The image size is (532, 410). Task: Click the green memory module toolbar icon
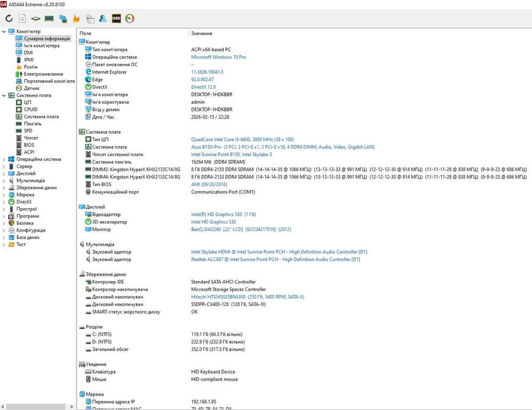point(49,18)
